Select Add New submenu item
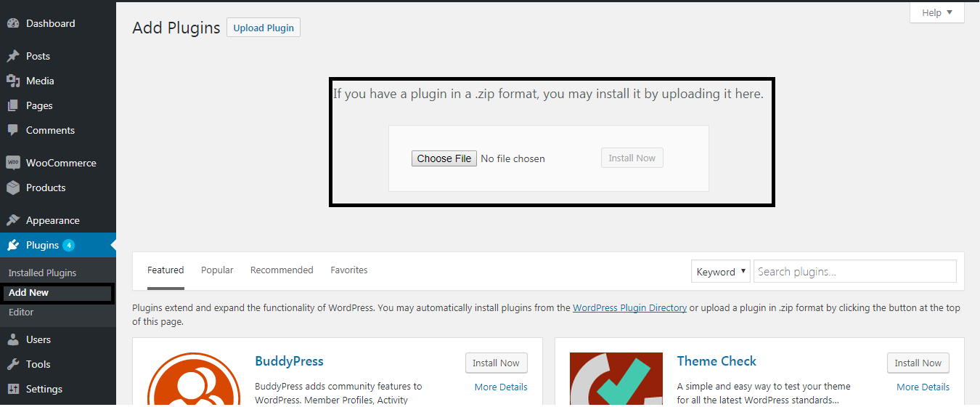 (29, 293)
